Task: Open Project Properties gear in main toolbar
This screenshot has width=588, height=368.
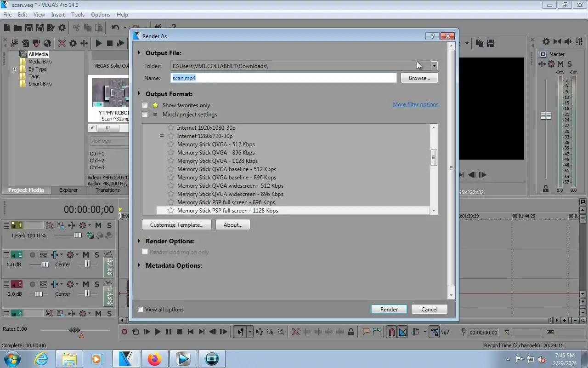Action: click(x=62, y=28)
